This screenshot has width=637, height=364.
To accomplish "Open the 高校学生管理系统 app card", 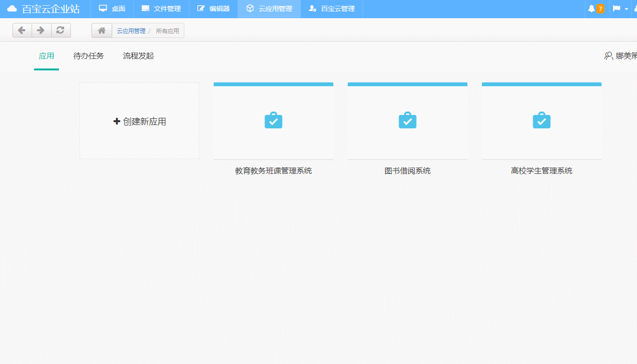I will [541, 121].
